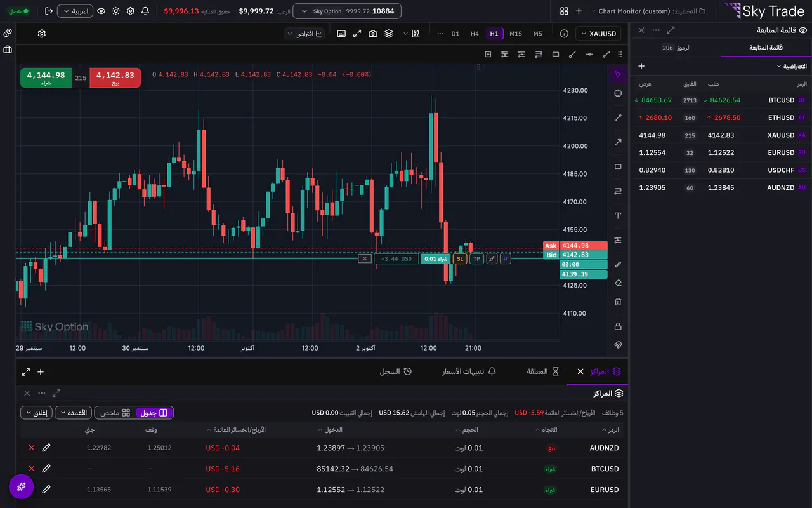Viewport: 812px width, 508px height.
Task: Toggle the lock drawings icon
Action: click(x=618, y=326)
